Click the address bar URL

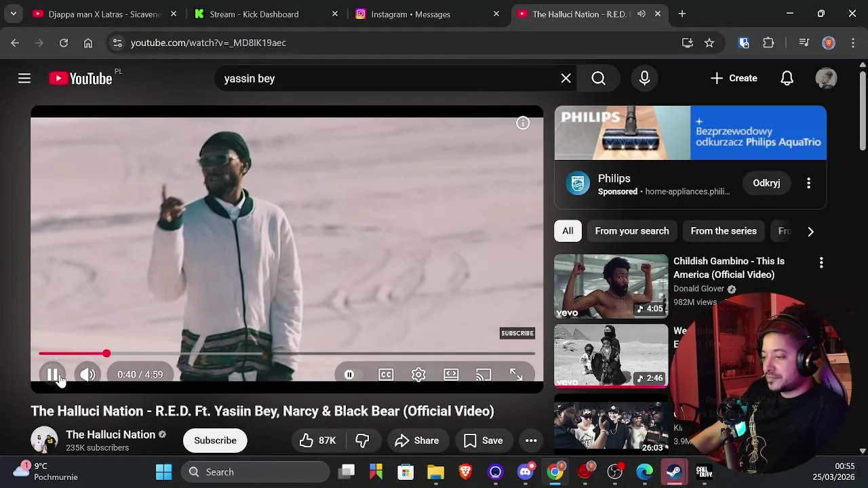tap(208, 43)
